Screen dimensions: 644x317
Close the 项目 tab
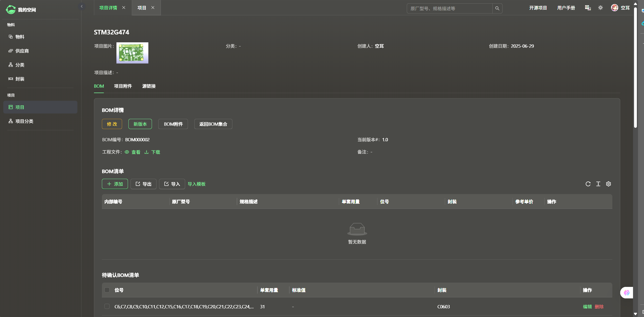coord(153,8)
